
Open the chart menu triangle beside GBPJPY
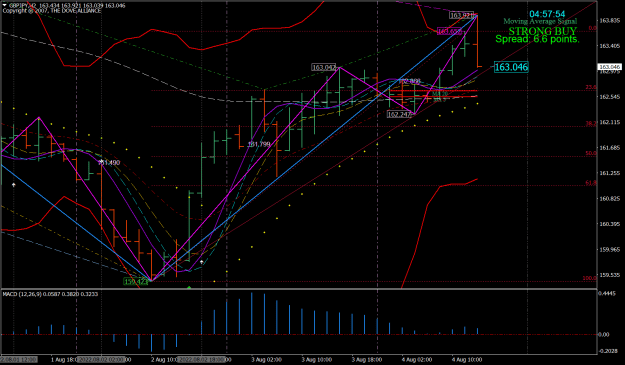coord(4,6)
